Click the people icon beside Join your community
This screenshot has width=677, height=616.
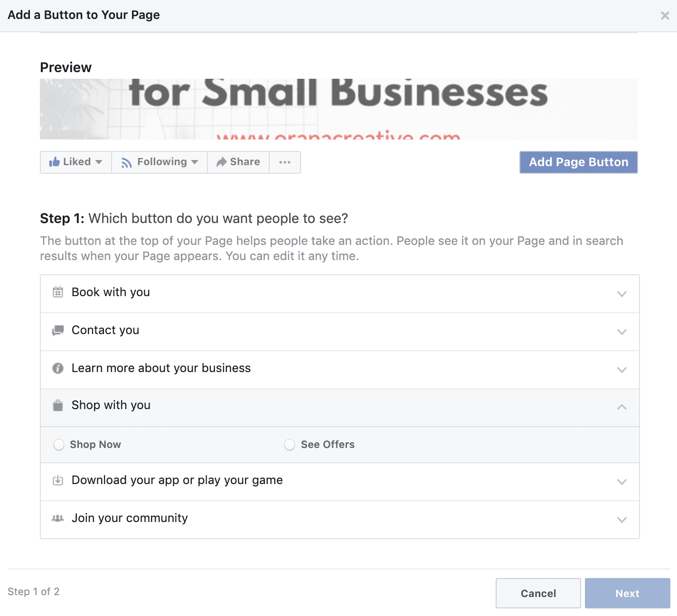coord(57,519)
